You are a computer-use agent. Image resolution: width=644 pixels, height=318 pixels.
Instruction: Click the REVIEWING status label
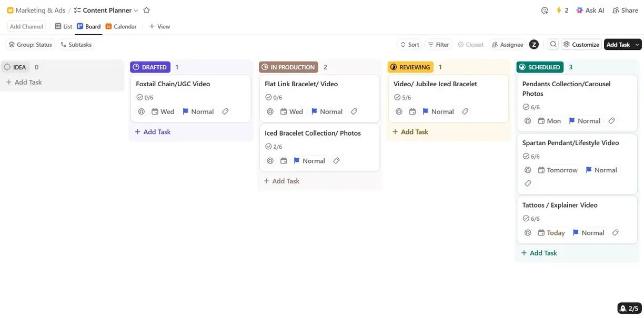410,67
